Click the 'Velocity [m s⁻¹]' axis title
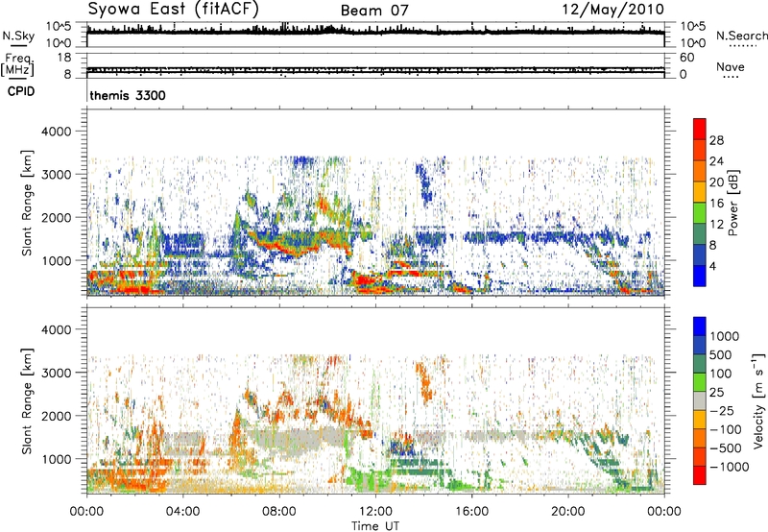Viewport: 768px width, 532px height. coord(758,400)
